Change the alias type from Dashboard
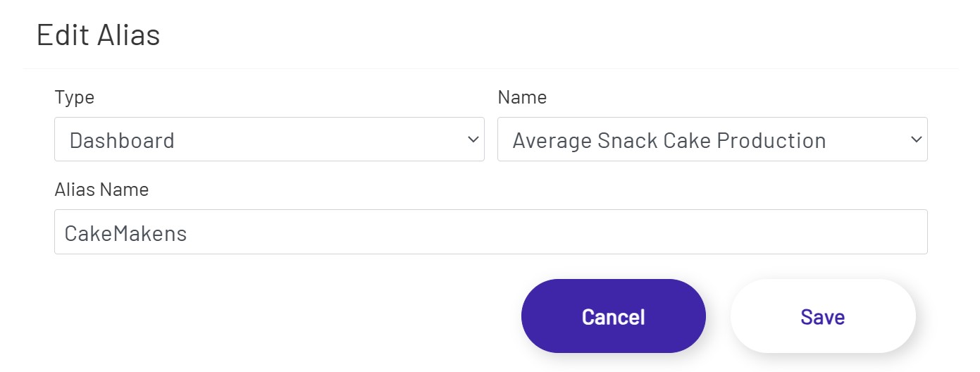This screenshot has height=372, width=980. [x=269, y=139]
